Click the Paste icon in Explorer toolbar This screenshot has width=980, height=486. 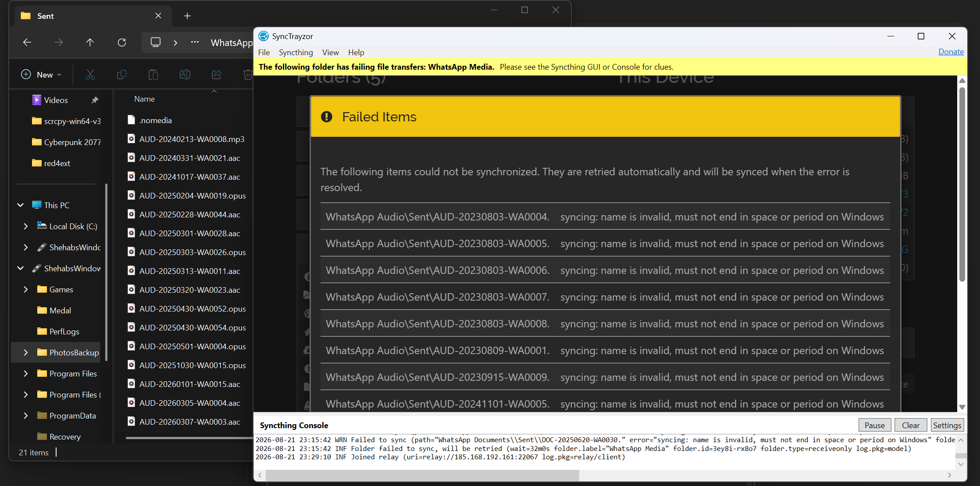click(x=153, y=74)
